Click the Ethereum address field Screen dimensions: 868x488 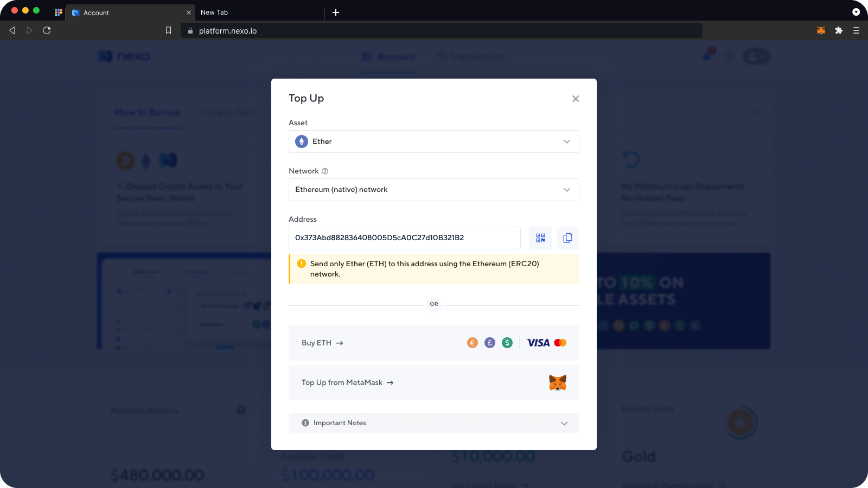pos(405,238)
